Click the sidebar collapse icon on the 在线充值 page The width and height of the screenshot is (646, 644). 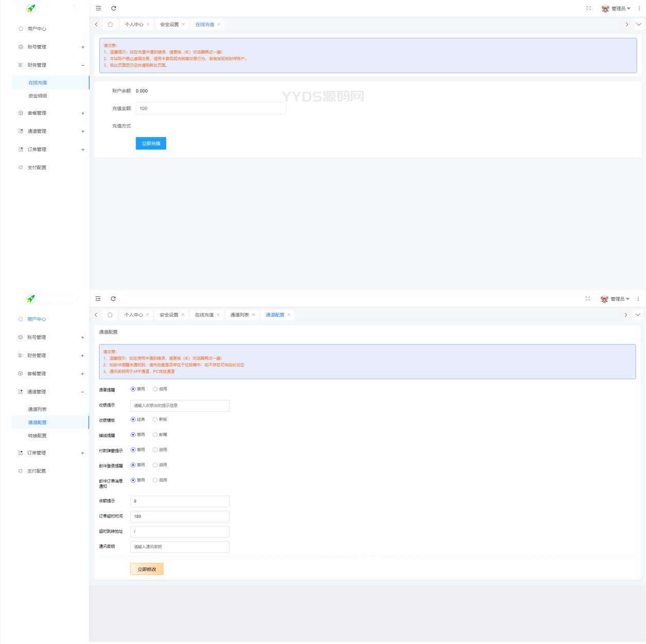(x=98, y=8)
